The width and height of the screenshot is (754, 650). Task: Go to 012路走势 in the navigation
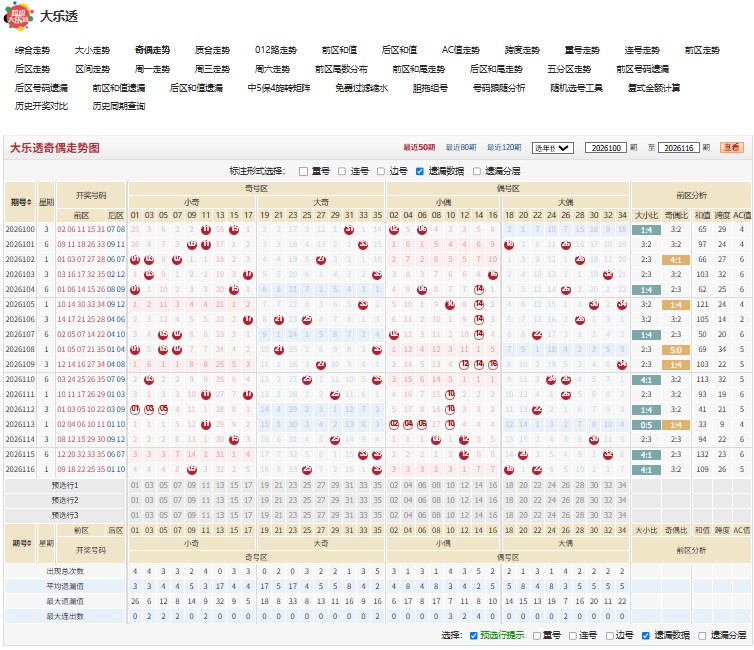(x=276, y=50)
